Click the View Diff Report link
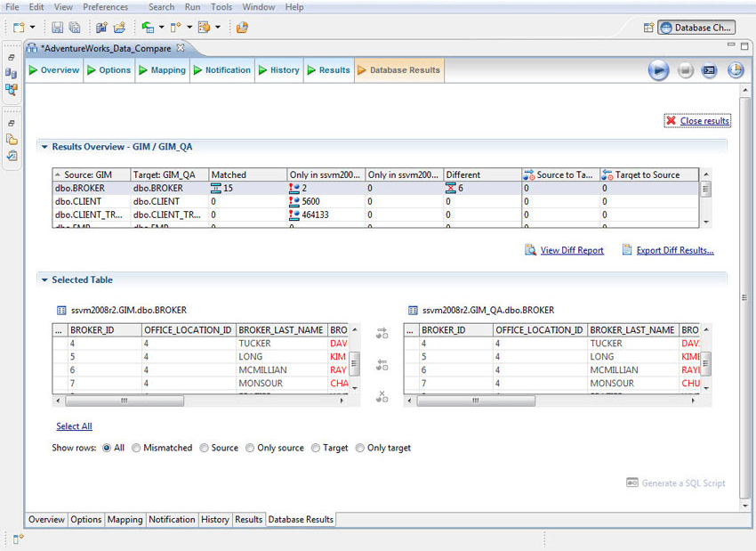This screenshot has width=756, height=551. [x=572, y=250]
